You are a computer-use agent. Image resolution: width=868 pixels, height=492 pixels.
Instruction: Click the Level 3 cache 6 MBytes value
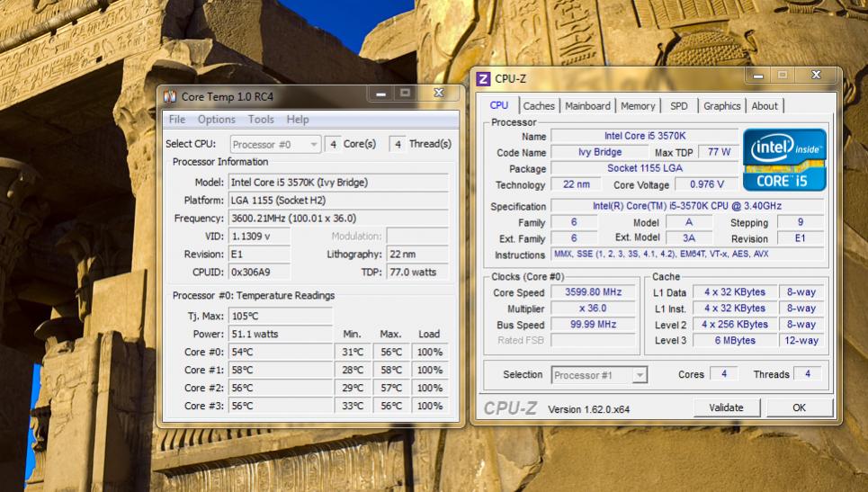(x=735, y=340)
